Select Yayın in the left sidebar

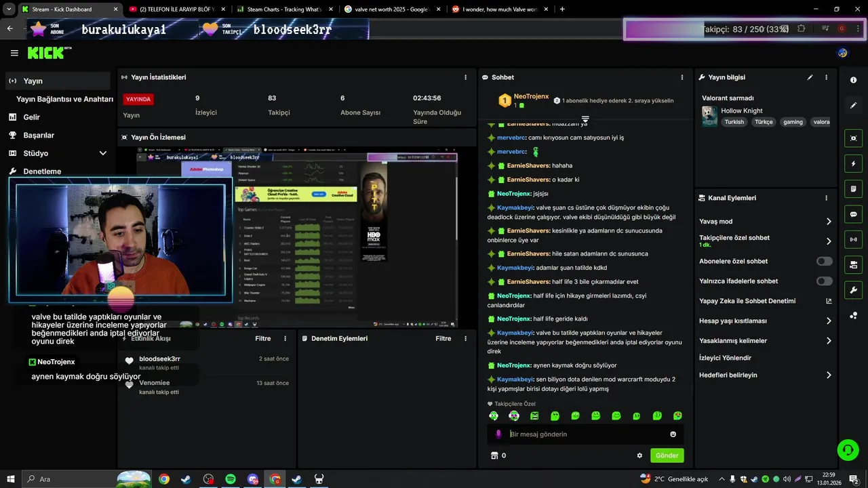click(x=58, y=81)
